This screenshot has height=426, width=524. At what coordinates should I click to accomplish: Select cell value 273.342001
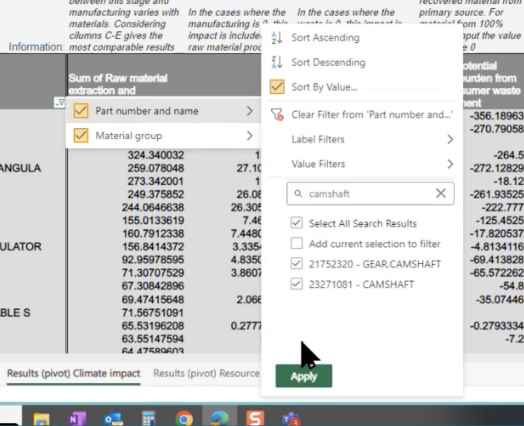point(156,181)
